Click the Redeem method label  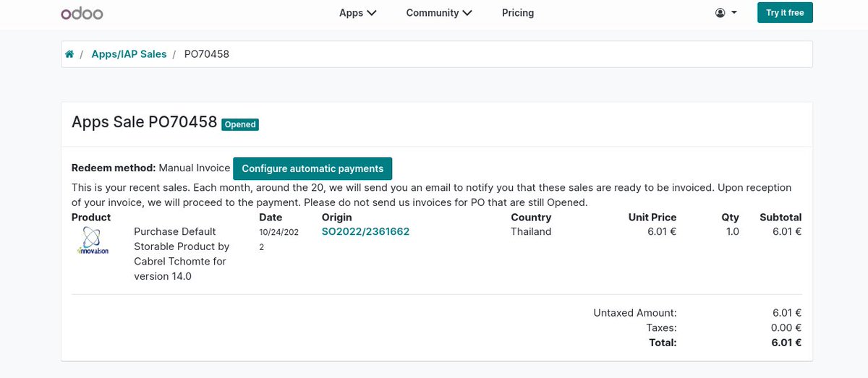(114, 168)
